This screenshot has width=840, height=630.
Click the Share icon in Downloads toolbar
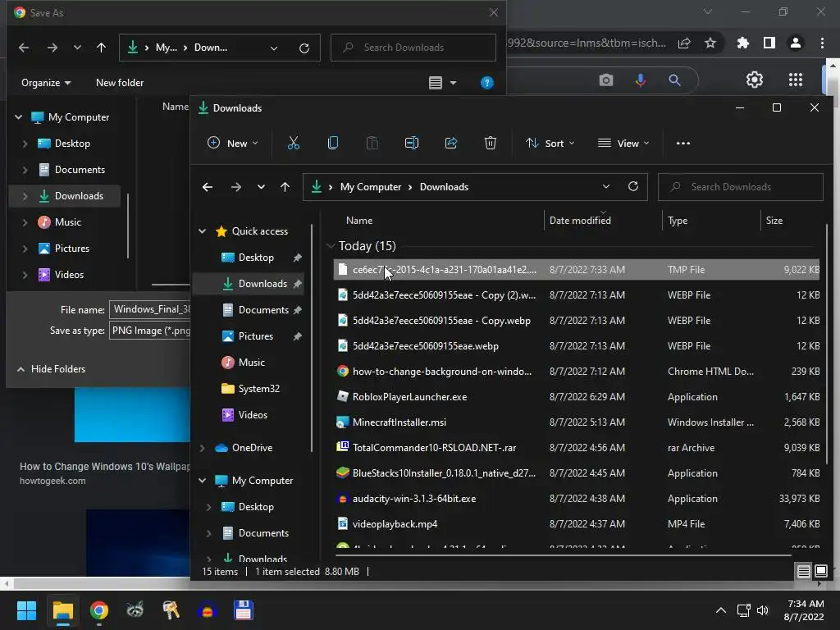[x=451, y=143]
